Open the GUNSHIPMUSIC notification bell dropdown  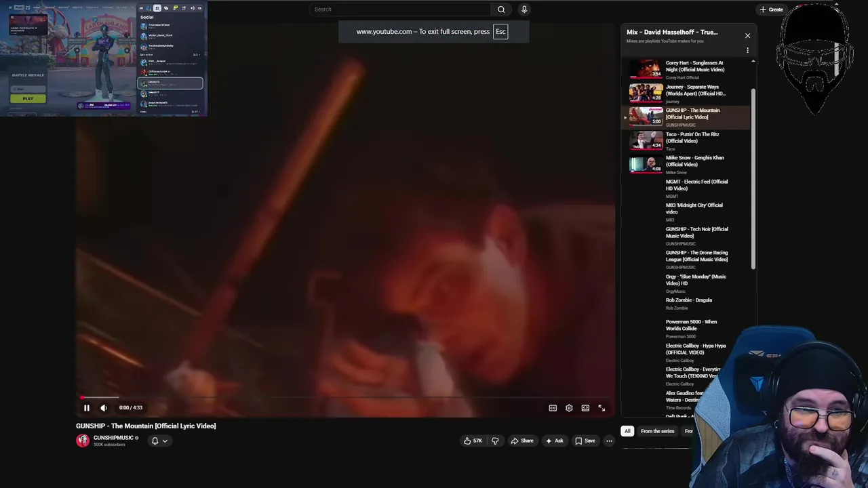(159, 441)
